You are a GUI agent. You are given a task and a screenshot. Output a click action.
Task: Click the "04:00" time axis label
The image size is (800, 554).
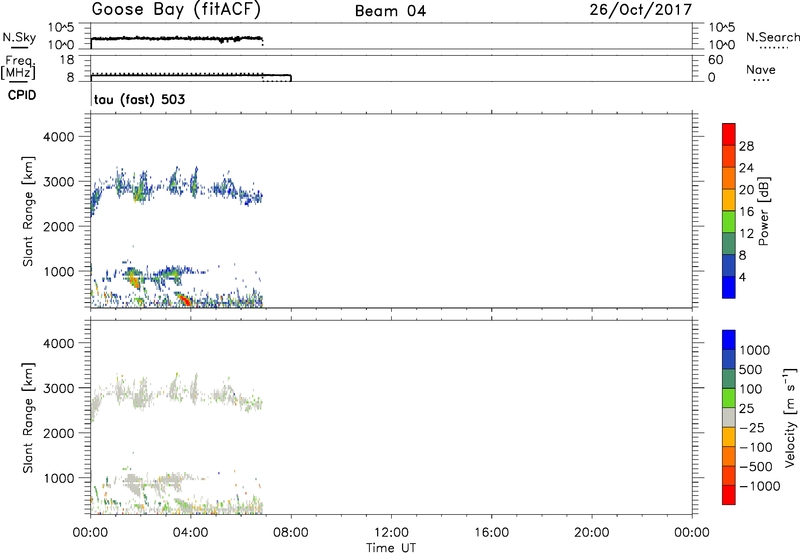click(x=190, y=533)
